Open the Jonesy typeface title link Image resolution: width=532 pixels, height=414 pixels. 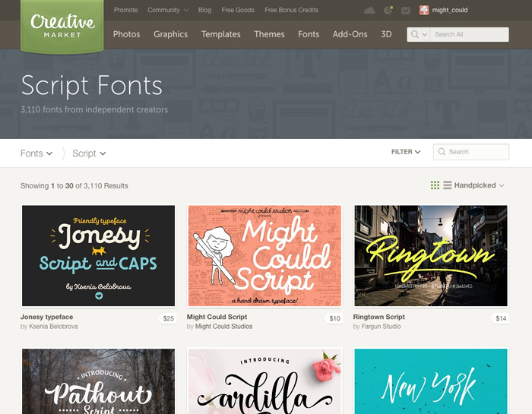[47, 317]
